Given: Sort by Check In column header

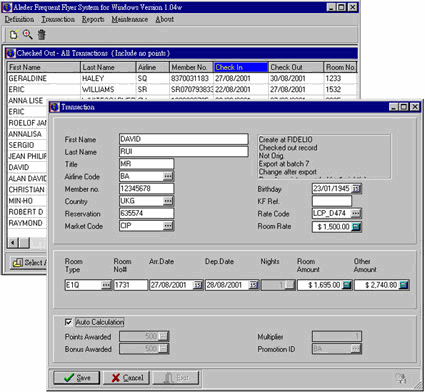Looking at the screenshot, I should pyautogui.click(x=241, y=67).
